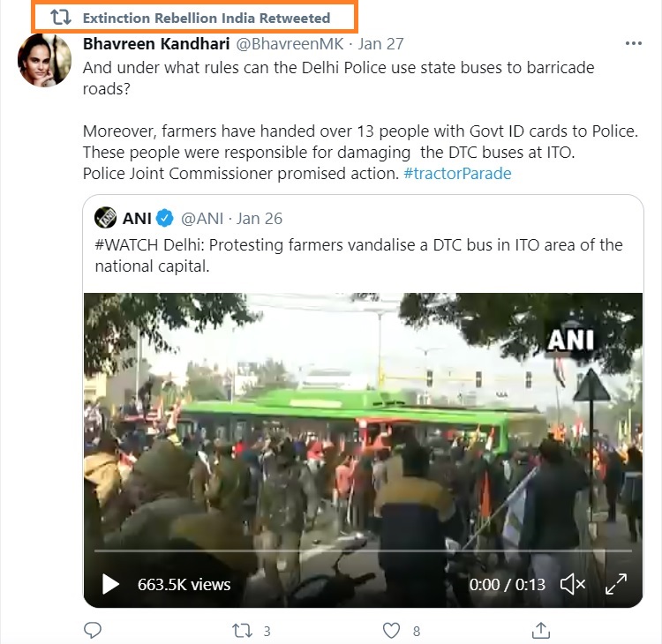
Task: Retweet this tweet using the retweet icon
Action: point(240,630)
